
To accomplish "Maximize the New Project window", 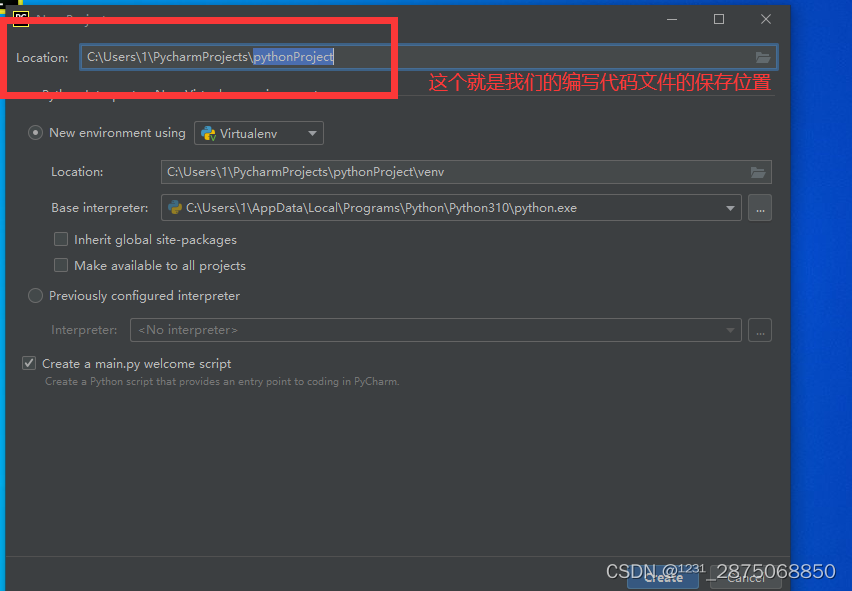I will pos(719,20).
